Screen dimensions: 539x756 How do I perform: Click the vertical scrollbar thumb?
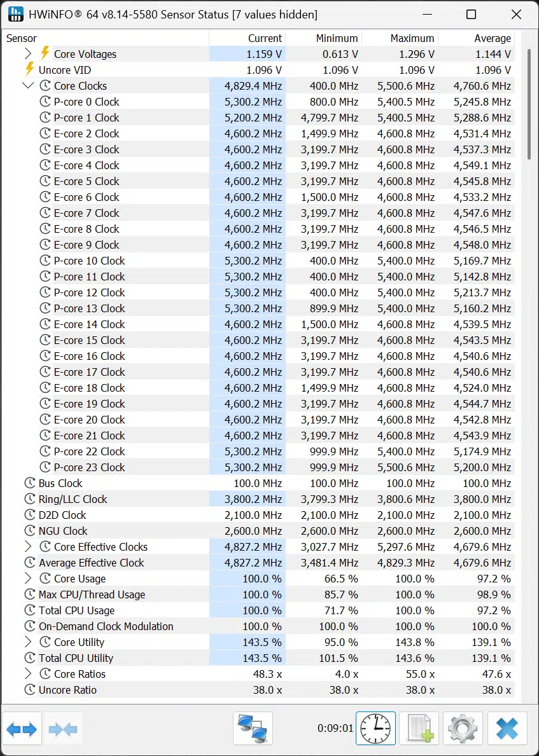[529, 104]
